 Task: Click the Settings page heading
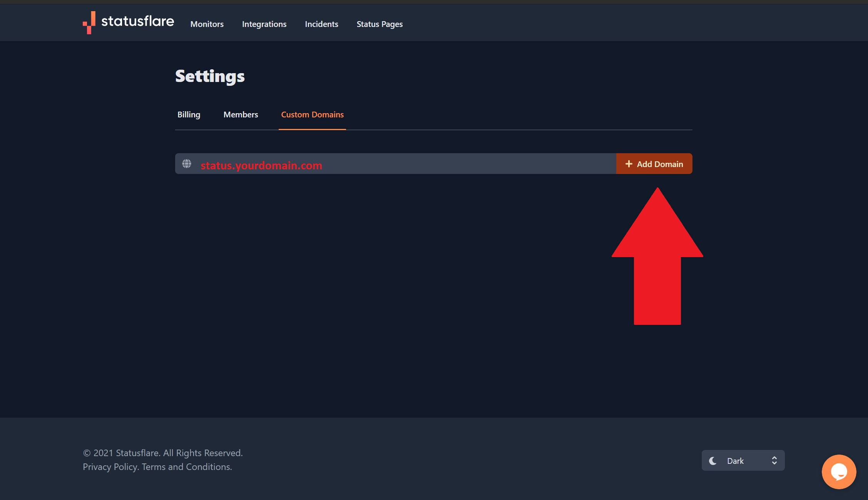click(x=210, y=76)
